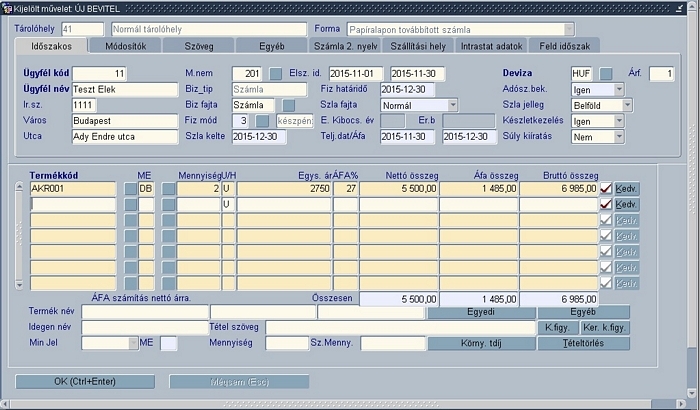Switch to the Időszakos tab
Screen dimensions: 700x410
51,46
